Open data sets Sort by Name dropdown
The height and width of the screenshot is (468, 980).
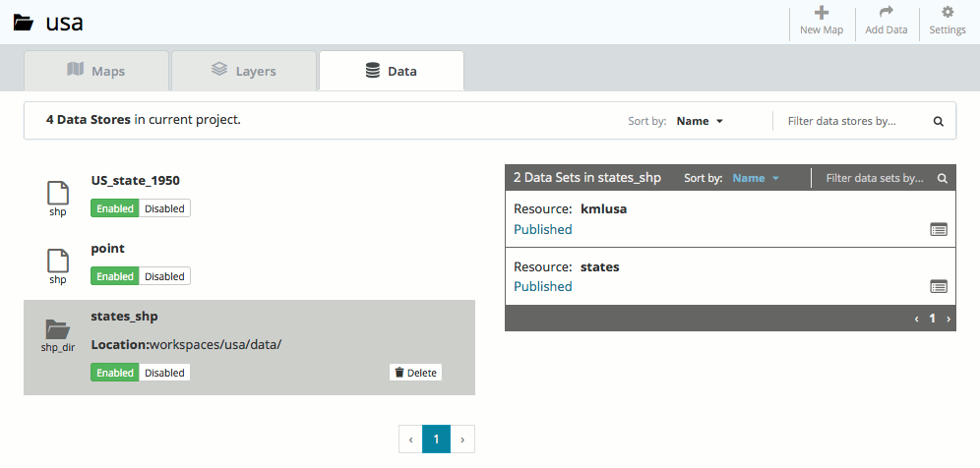(755, 179)
